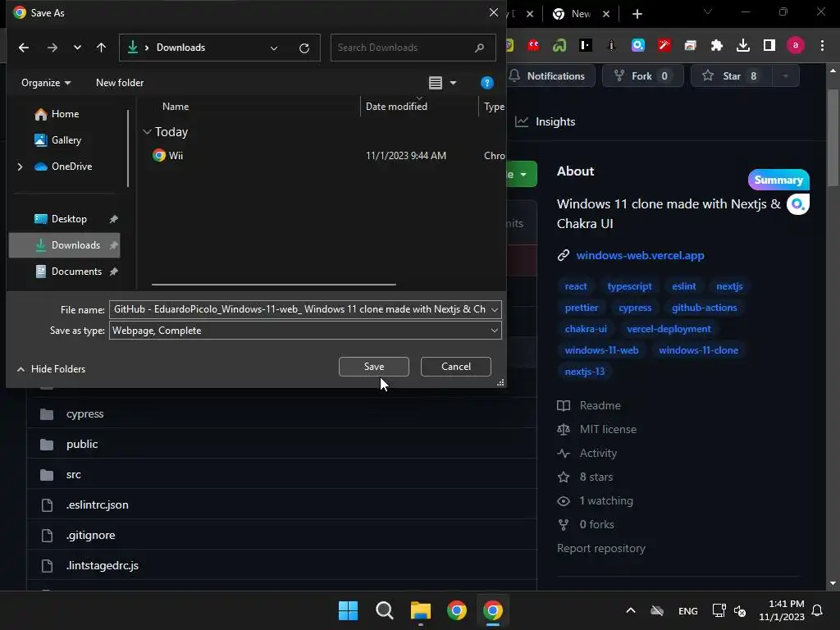Fork the repository
The height and width of the screenshot is (630, 840).
pos(643,76)
